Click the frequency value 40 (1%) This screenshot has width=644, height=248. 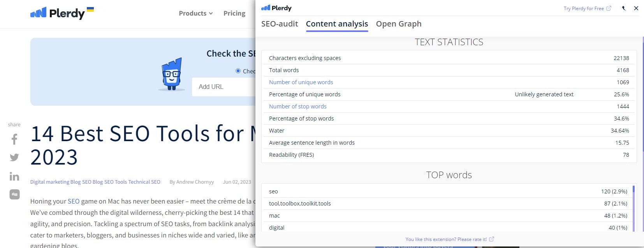618,228
